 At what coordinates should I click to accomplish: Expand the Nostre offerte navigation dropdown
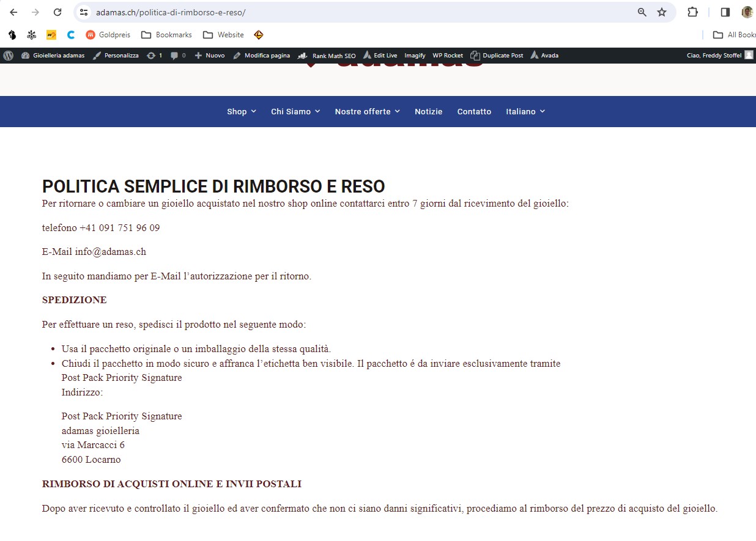367,111
